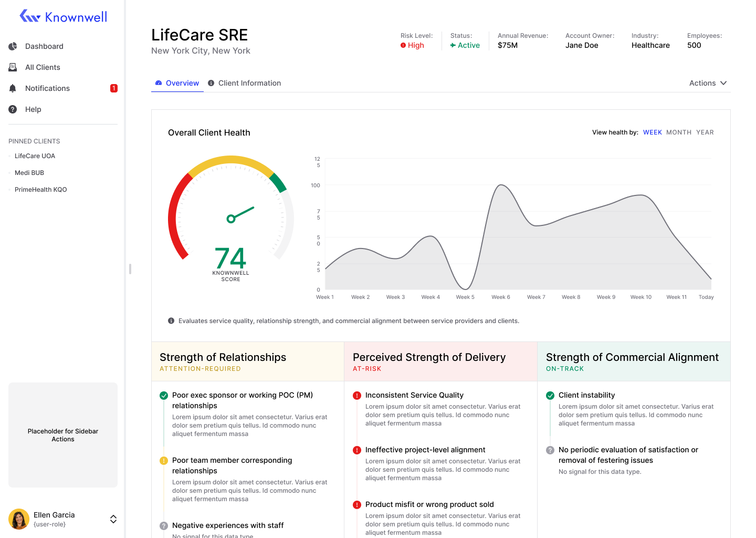Click the Week 10 label on the chart
This screenshot has height=538, width=756.
pyautogui.click(x=641, y=297)
